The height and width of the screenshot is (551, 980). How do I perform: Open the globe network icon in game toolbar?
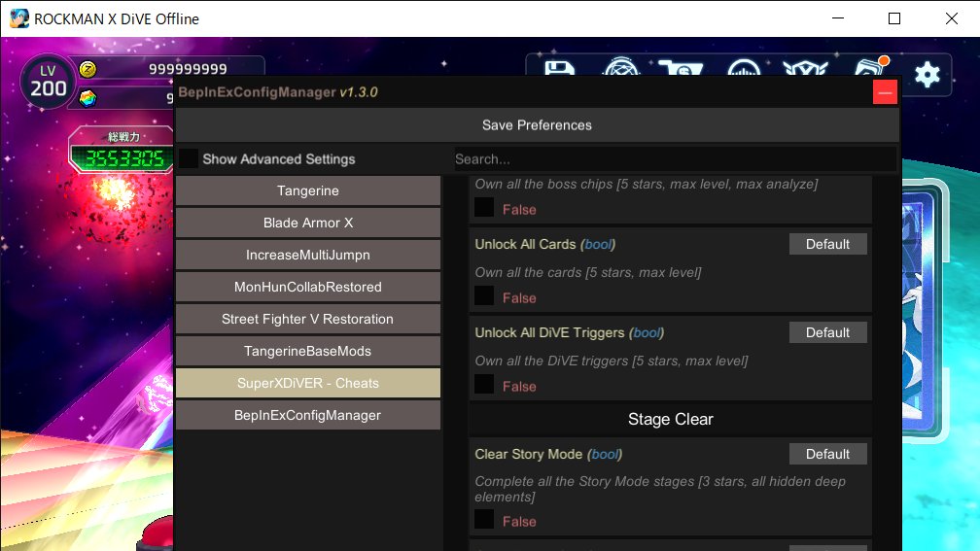pos(621,67)
